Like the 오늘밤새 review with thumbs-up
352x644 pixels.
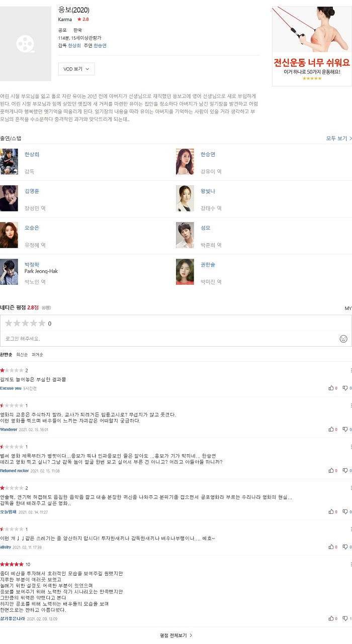pos(331,511)
